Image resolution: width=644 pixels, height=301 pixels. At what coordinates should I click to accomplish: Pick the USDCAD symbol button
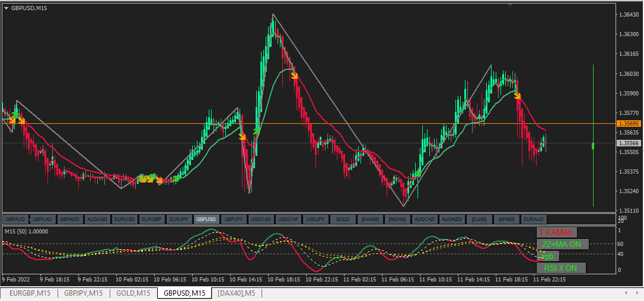(261, 219)
